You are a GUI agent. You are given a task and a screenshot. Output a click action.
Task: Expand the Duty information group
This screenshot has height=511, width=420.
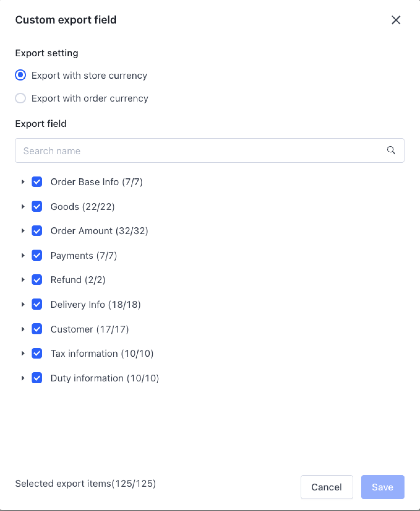(x=23, y=378)
